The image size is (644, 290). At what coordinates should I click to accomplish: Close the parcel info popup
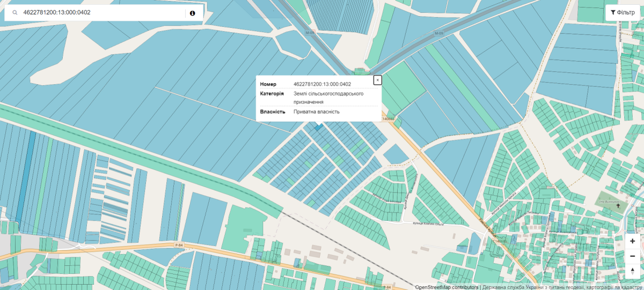(x=377, y=80)
